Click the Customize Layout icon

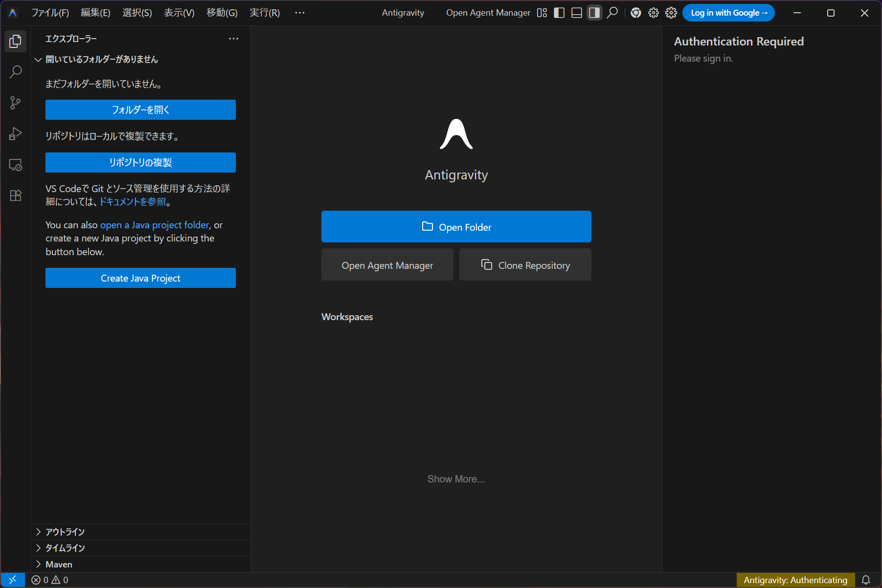pyautogui.click(x=542, y=13)
